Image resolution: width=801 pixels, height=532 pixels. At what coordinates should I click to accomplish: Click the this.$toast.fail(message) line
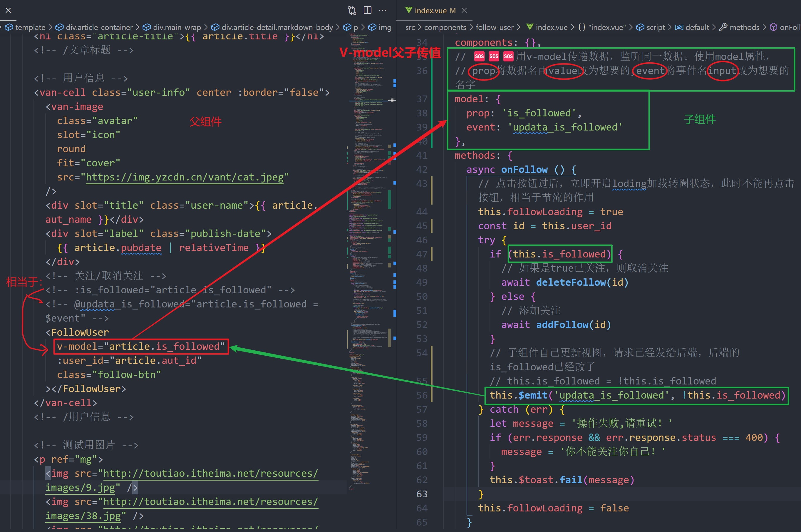click(x=562, y=480)
